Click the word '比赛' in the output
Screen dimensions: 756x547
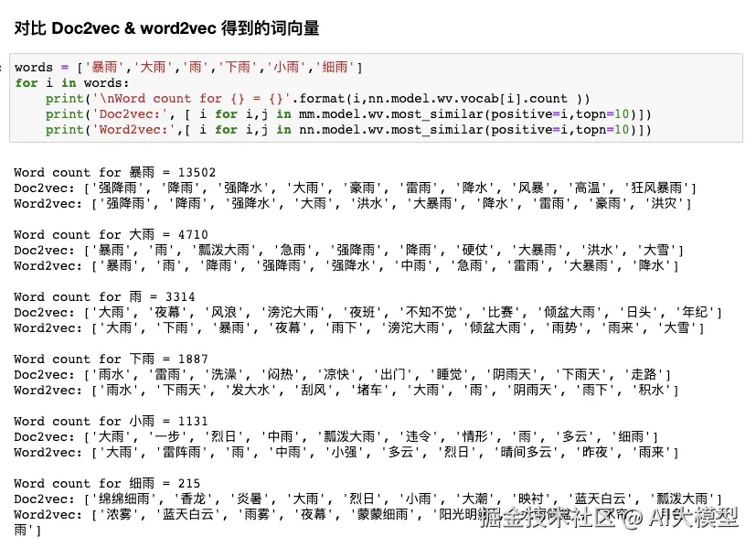click(x=500, y=312)
